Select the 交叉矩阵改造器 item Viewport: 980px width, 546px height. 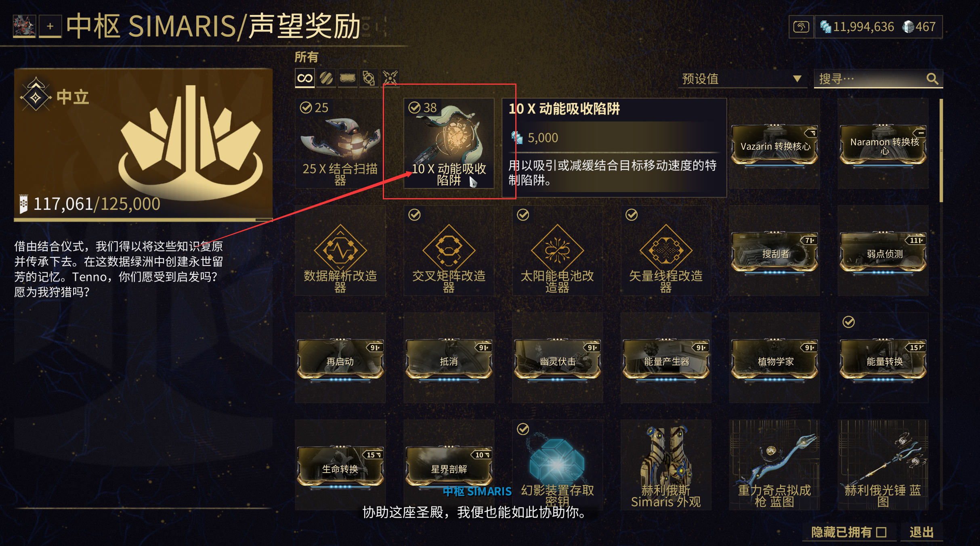[449, 251]
